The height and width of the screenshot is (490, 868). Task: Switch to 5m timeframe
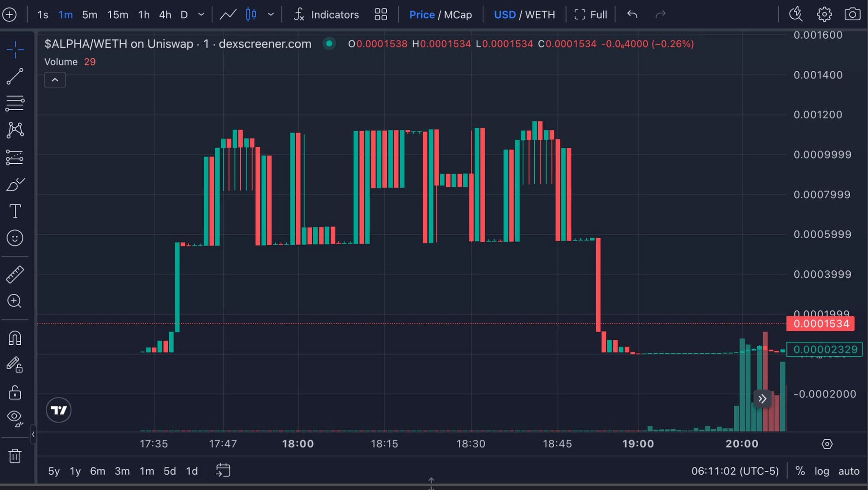pyautogui.click(x=89, y=14)
